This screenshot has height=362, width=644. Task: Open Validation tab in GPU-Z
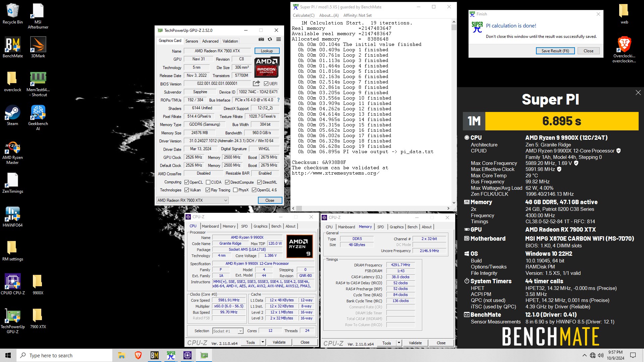tap(230, 41)
